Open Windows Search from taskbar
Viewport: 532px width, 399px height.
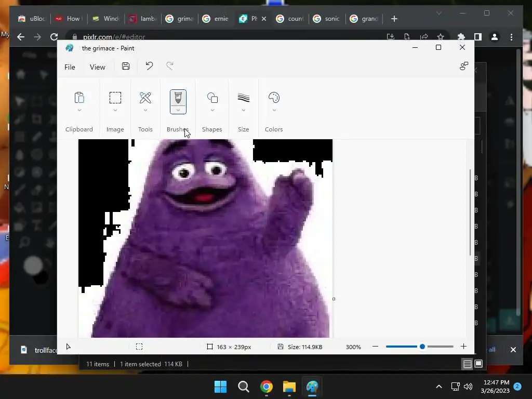[243, 387]
